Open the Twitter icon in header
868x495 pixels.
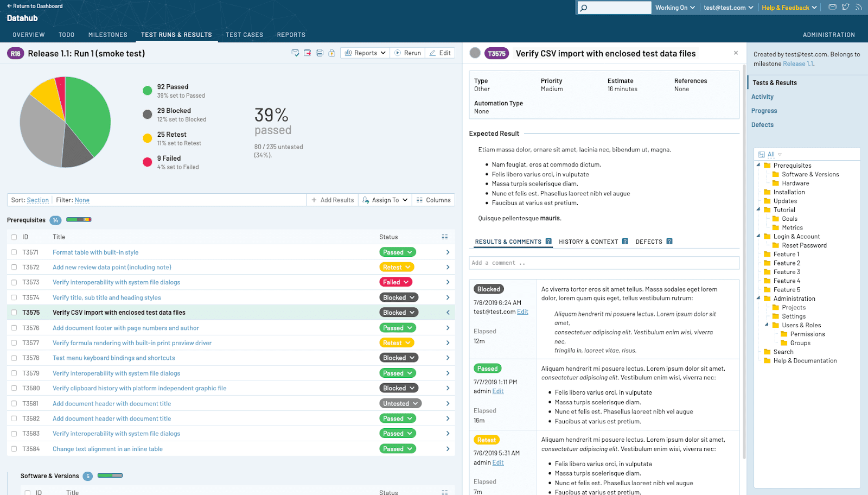pos(845,7)
